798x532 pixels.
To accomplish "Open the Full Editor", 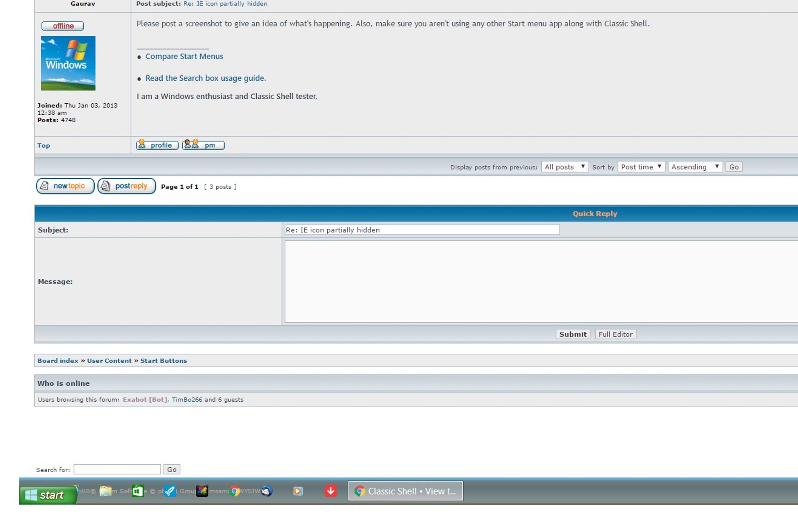I will pyautogui.click(x=615, y=334).
